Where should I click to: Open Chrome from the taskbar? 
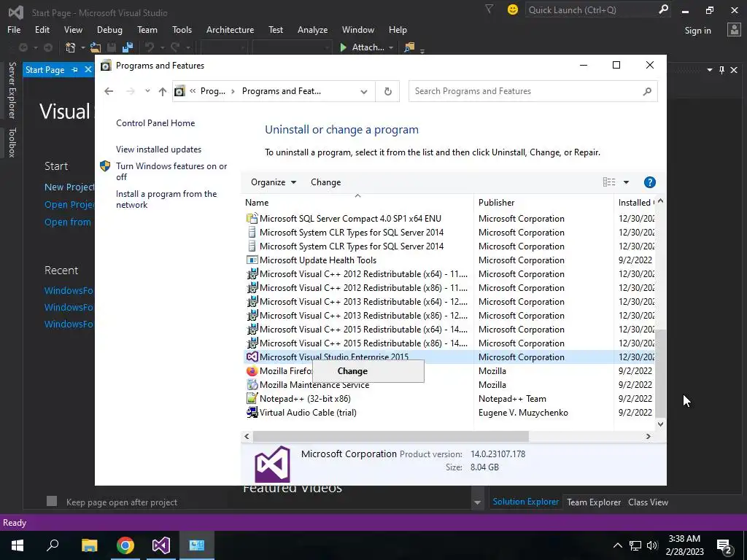[x=125, y=545]
